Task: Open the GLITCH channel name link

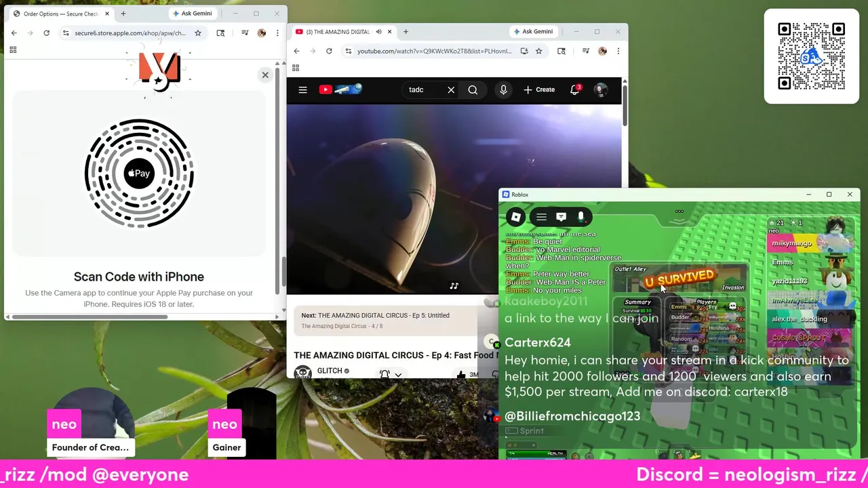Action: tap(330, 371)
